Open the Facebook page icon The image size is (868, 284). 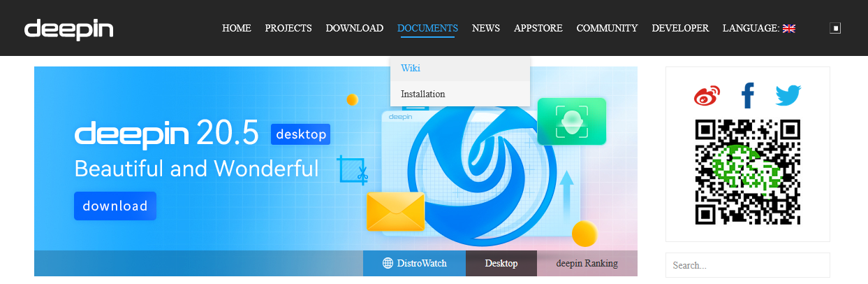click(748, 95)
